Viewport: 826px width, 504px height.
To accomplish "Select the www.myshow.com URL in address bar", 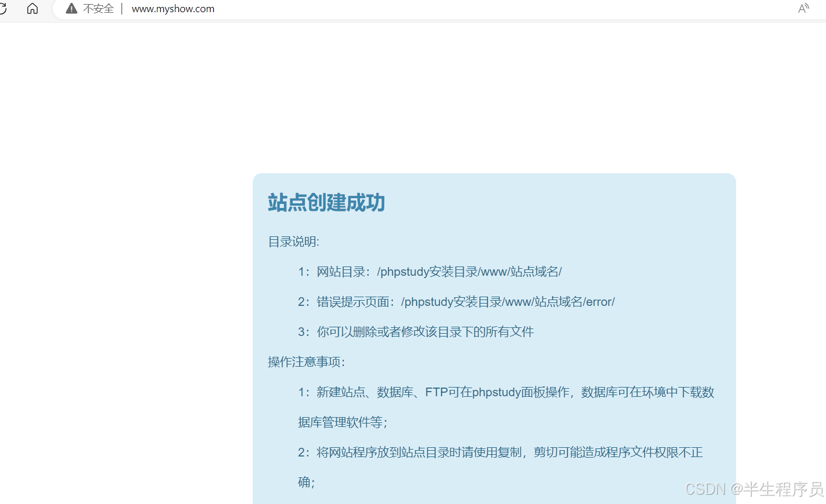I will point(173,9).
